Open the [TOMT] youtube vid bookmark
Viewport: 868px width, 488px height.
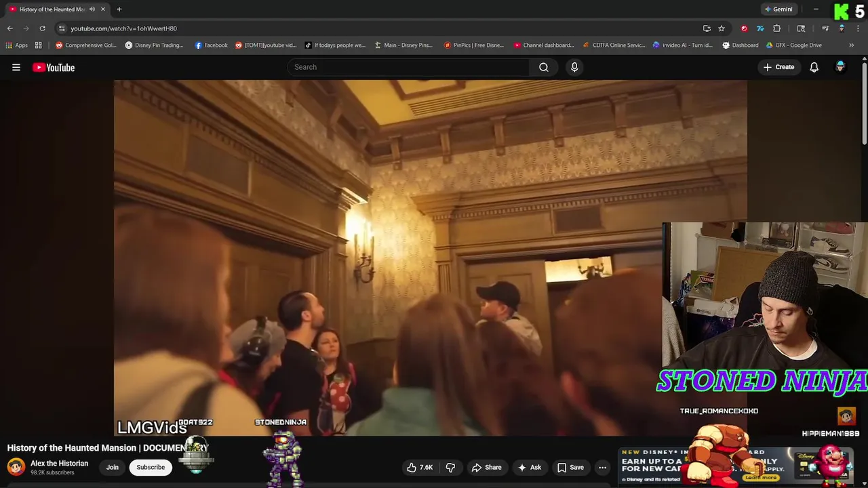pyautogui.click(x=266, y=45)
